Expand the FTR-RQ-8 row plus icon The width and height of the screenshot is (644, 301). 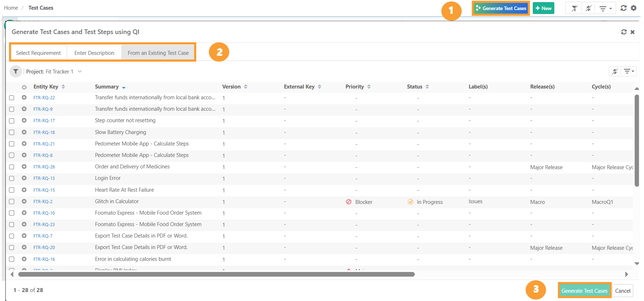pyautogui.click(x=24, y=155)
